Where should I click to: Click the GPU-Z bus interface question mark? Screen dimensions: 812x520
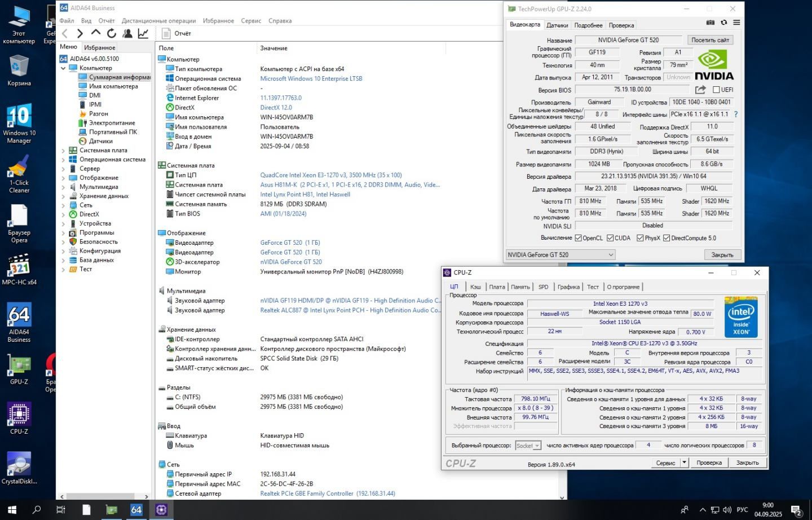[736, 114]
